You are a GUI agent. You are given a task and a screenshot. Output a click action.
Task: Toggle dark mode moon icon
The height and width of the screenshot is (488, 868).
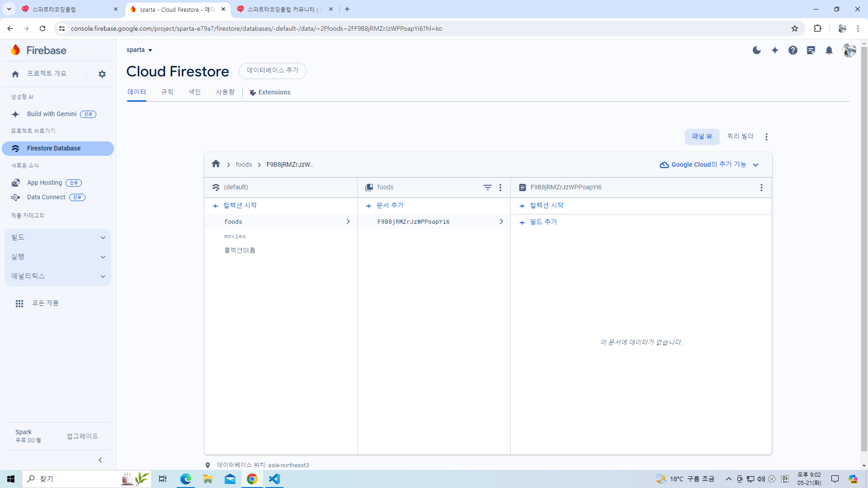(x=757, y=50)
